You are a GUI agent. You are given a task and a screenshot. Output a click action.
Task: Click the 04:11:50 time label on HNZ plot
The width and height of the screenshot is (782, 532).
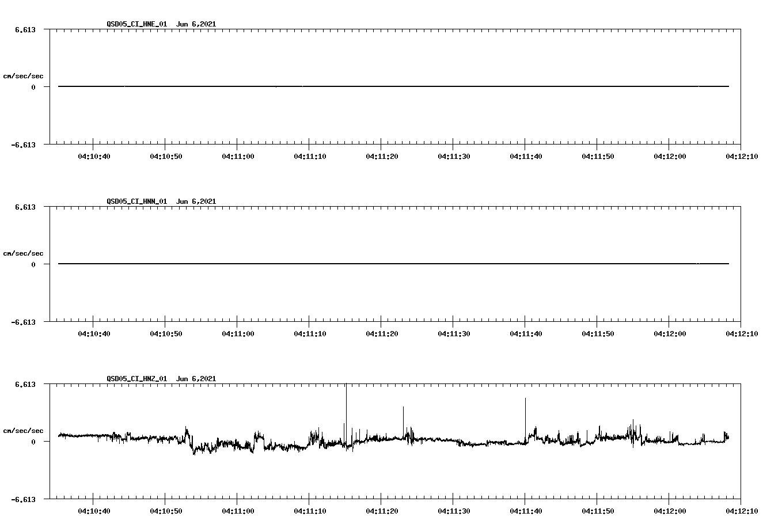pyautogui.click(x=598, y=511)
